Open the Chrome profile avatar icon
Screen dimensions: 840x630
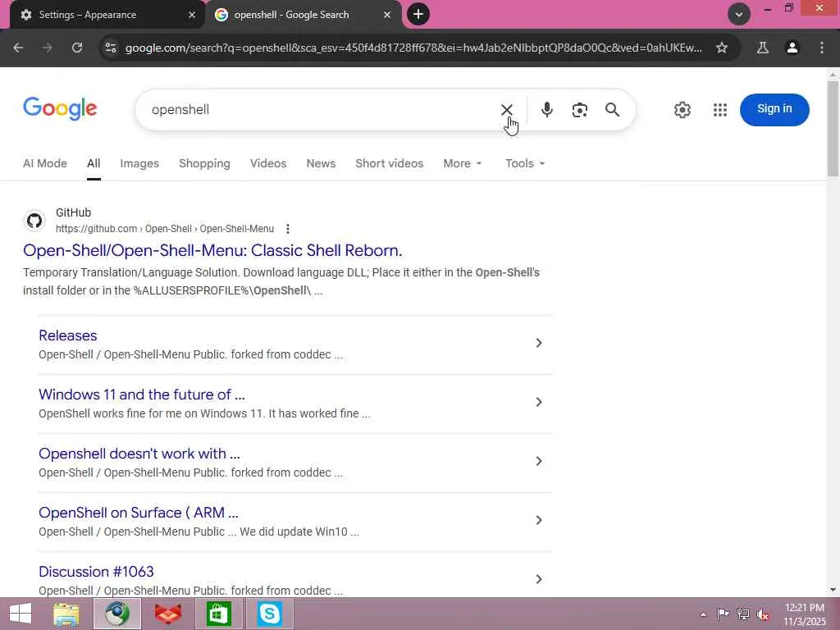point(792,48)
